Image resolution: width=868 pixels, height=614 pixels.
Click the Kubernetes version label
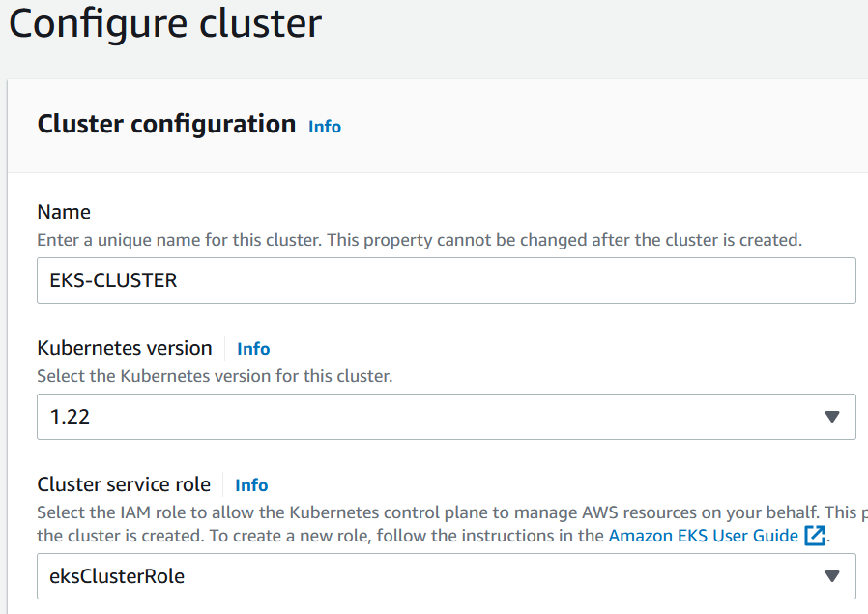pos(125,348)
